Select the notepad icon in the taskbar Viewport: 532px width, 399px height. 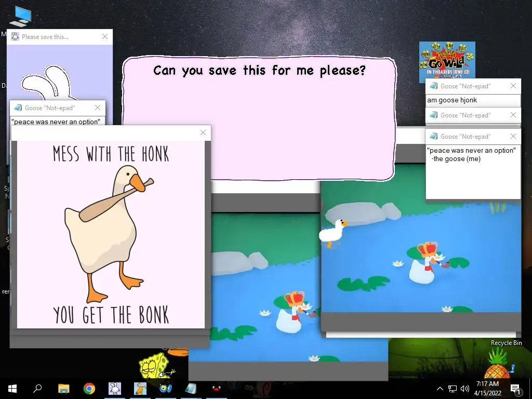pyautogui.click(x=191, y=389)
